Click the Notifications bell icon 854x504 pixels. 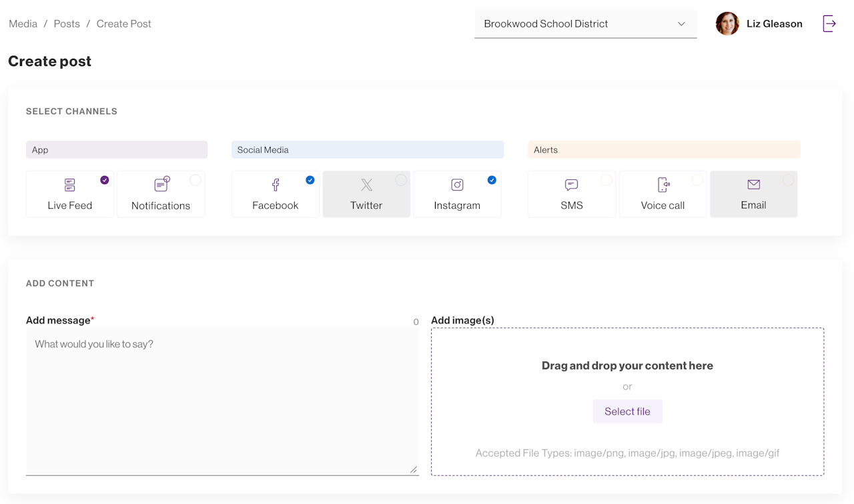click(161, 185)
